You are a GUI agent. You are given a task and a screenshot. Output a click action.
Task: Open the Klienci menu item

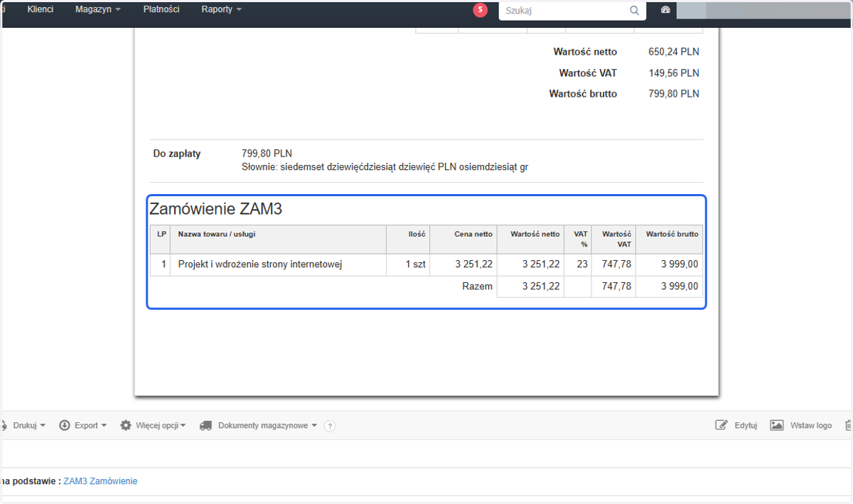(41, 10)
